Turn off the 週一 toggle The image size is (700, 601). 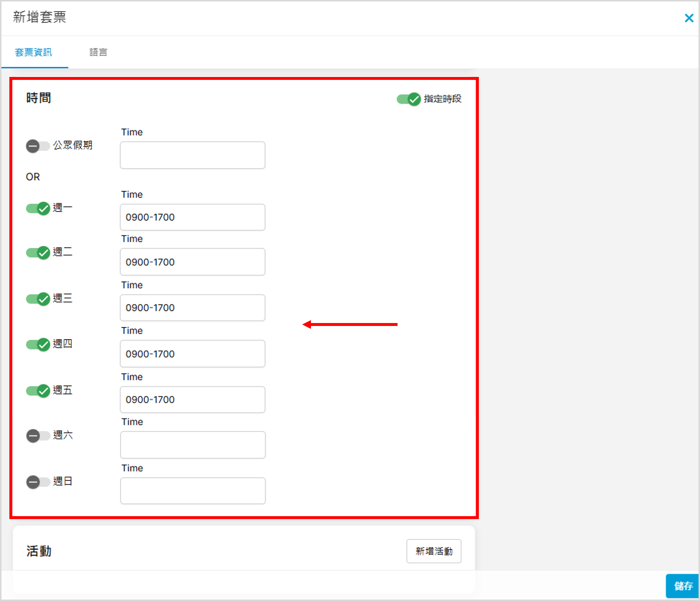[38, 208]
